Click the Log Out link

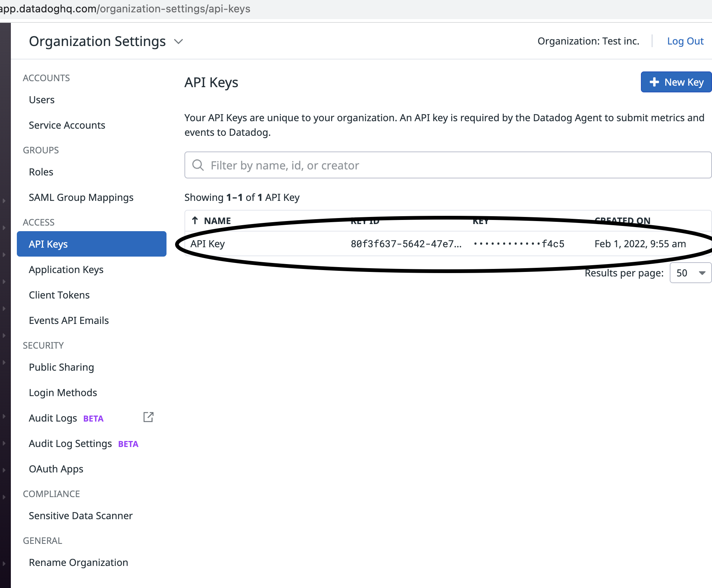[x=685, y=41]
